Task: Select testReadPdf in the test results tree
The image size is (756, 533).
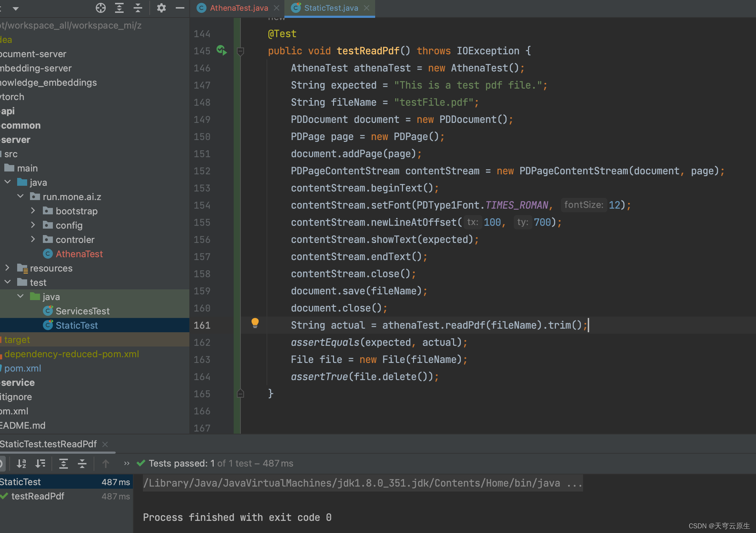Action: coord(38,496)
